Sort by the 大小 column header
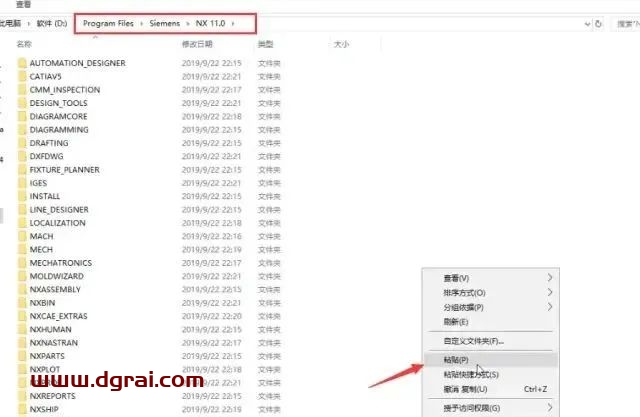 [x=341, y=44]
